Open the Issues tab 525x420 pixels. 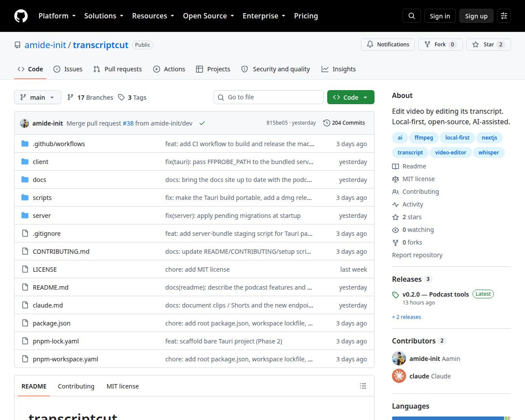click(x=68, y=69)
